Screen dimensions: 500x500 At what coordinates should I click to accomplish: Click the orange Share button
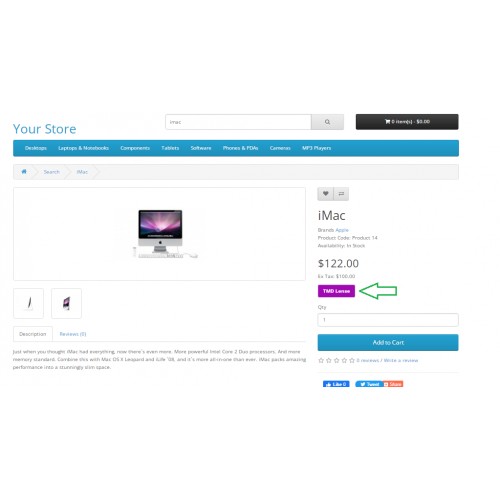[x=393, y=384]
